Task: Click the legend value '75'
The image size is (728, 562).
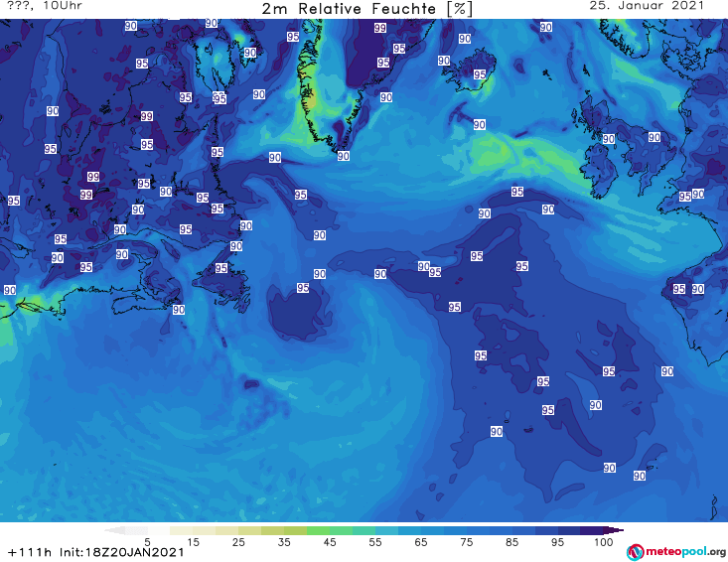Action: click(x=466, y=542)
